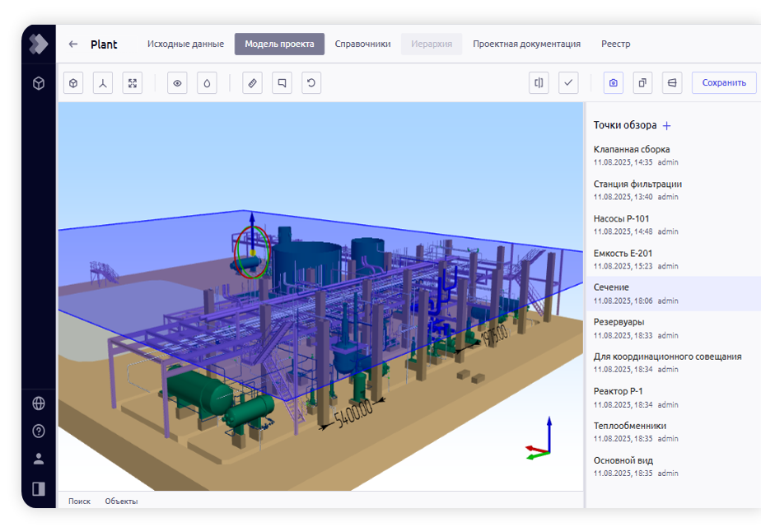
Task: Open the Объекты bottom tab
Action: 121,502
